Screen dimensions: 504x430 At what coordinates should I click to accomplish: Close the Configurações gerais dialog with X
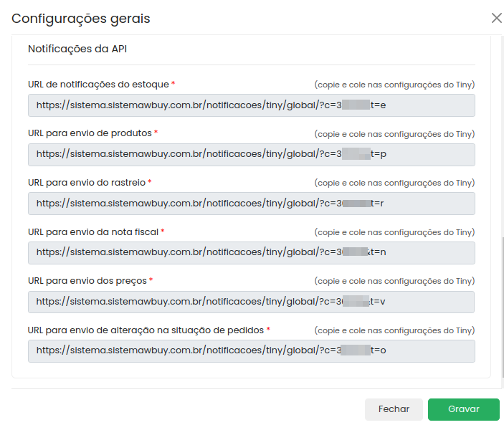497,19
